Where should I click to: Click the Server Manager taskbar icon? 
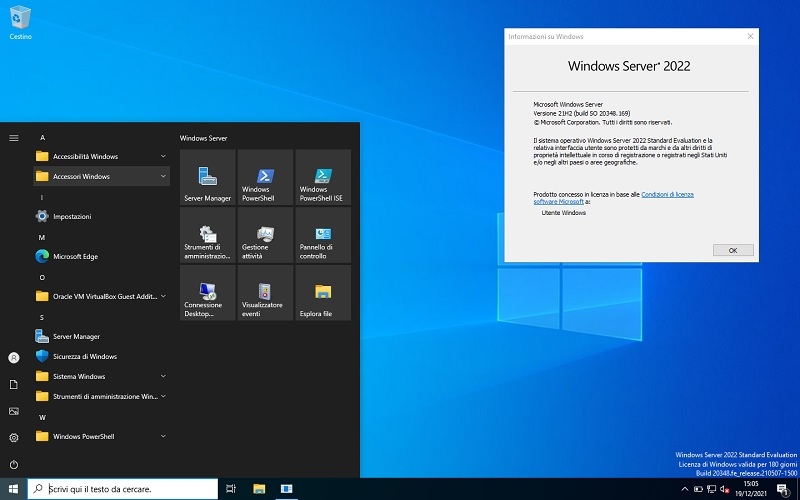287,489
